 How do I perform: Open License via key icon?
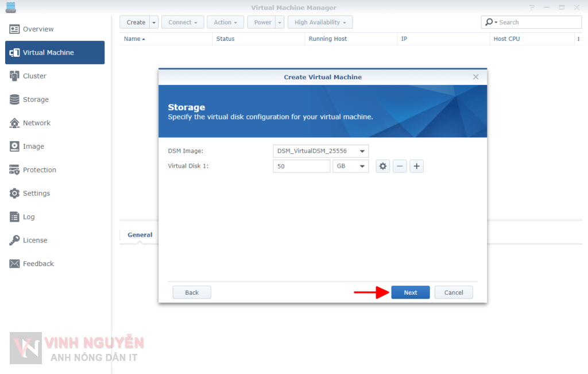point(14,240)
